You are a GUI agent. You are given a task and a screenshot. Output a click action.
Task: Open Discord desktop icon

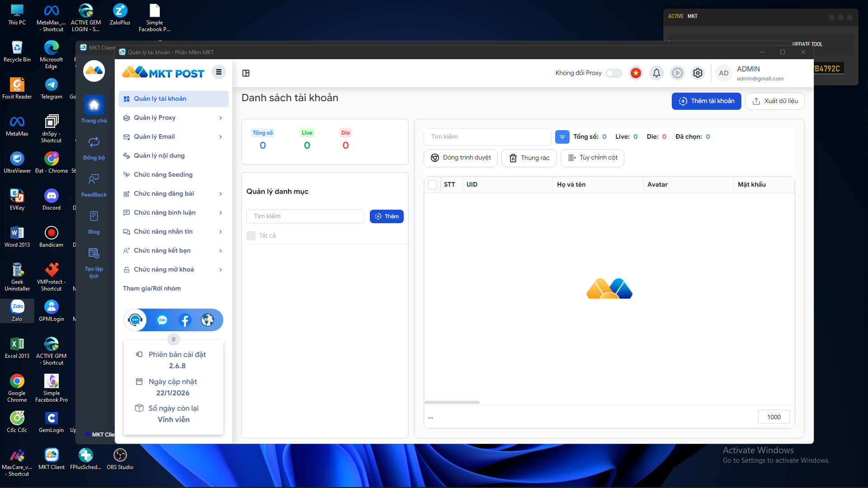(x=52, y=200)
